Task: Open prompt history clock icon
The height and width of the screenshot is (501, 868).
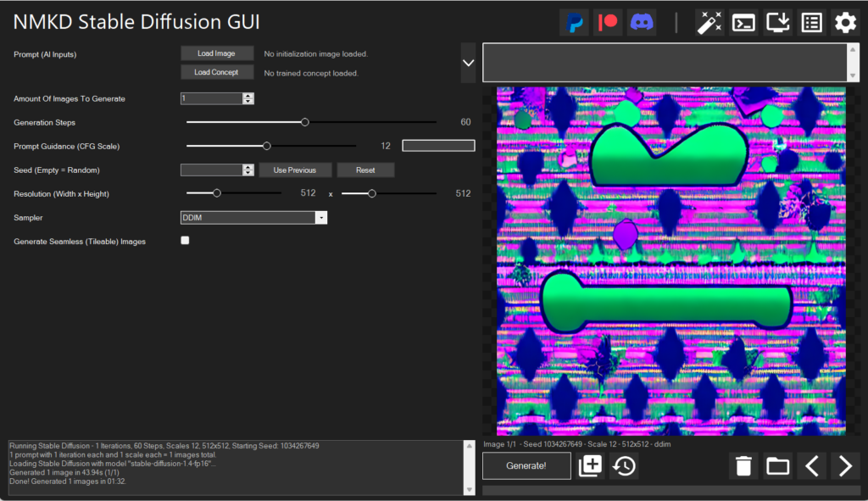Action: click(x=625, y=466)
